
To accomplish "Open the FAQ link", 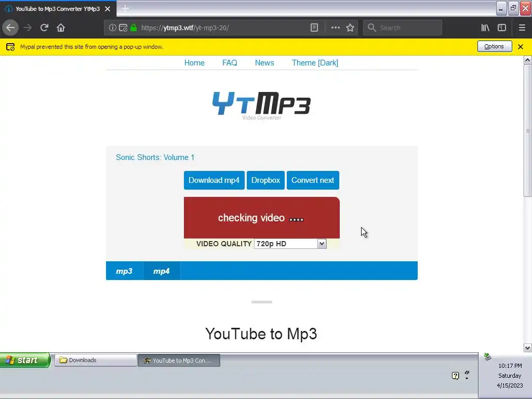I will coord(230,63).
